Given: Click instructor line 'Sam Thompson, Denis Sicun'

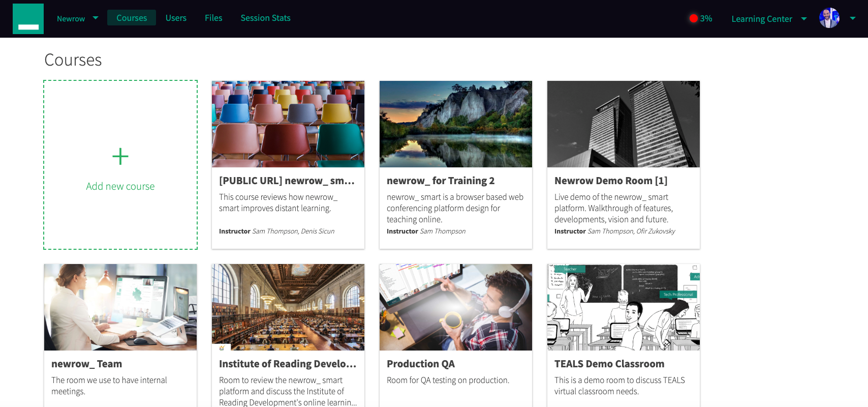Looking at the screenshot, I should (x=293, y=231).
